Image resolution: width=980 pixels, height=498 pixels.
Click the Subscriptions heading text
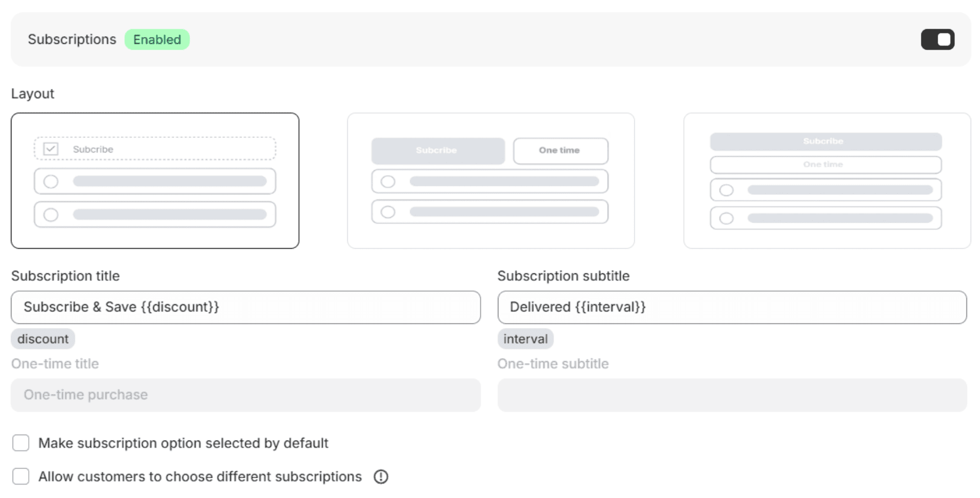coord(72,40)
